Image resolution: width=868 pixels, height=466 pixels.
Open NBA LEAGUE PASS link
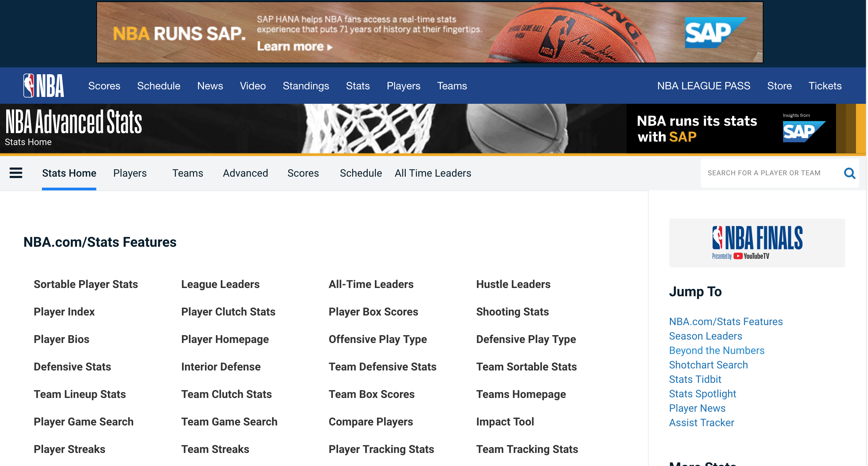(x=704, y=86)
